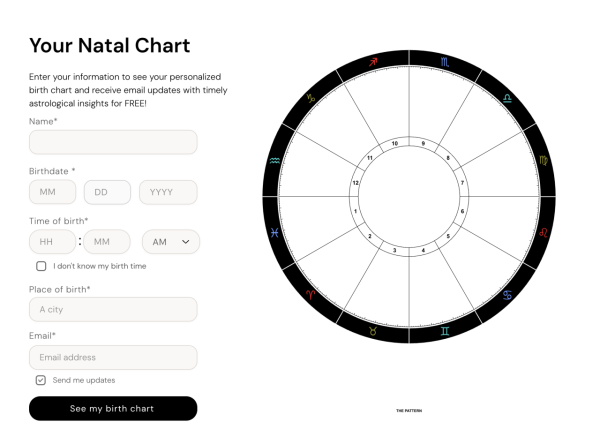This screenshot has width=600, height=437.
Task: Select the Cancer symbol on the wheel
Action: click(x=507, y=295)
